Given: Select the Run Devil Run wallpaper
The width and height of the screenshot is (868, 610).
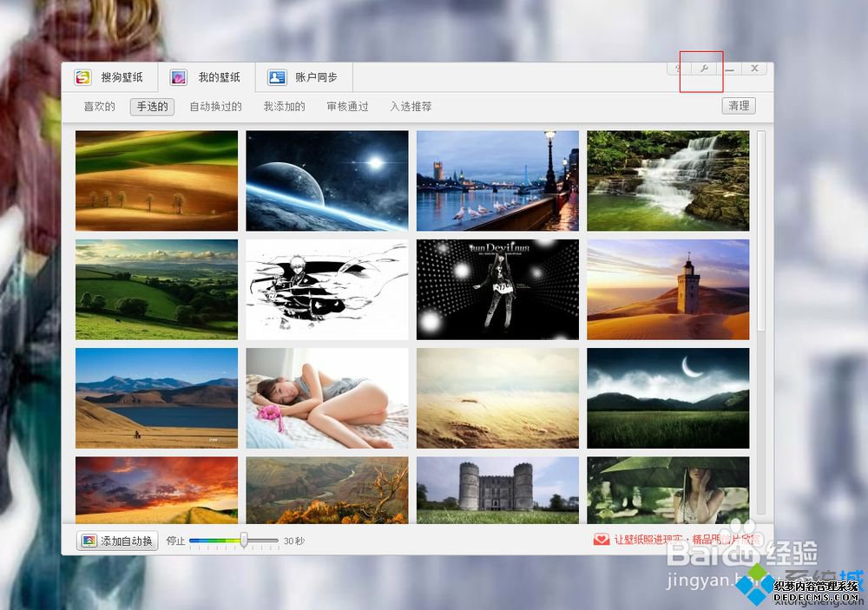Looking at the screenshot, I should pyautogui.click(x=497, y=290).
